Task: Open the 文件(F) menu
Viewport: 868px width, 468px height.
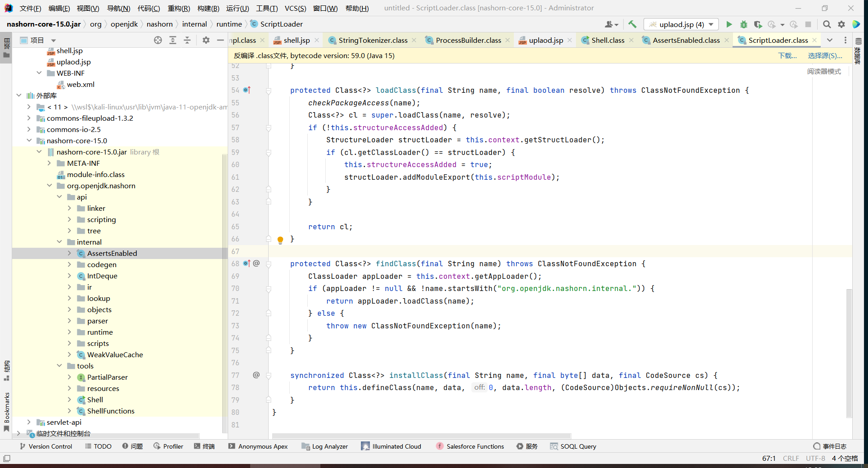Action: [30, 8]
